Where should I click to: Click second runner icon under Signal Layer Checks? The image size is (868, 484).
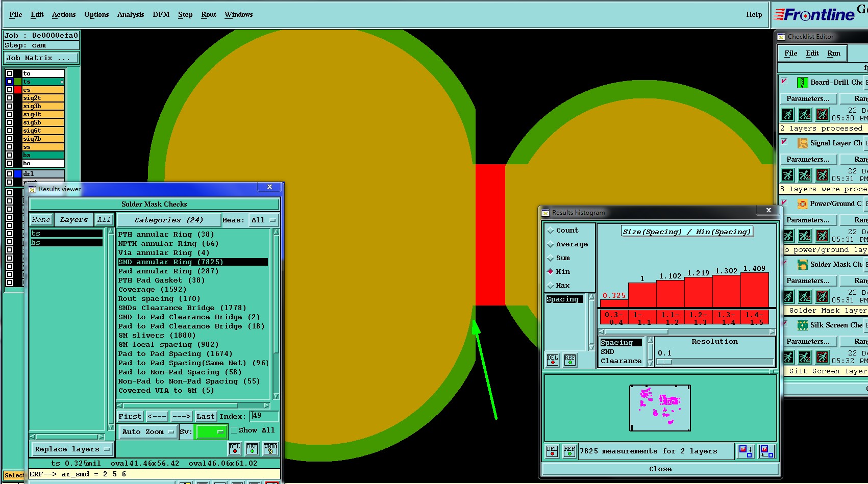805,175
